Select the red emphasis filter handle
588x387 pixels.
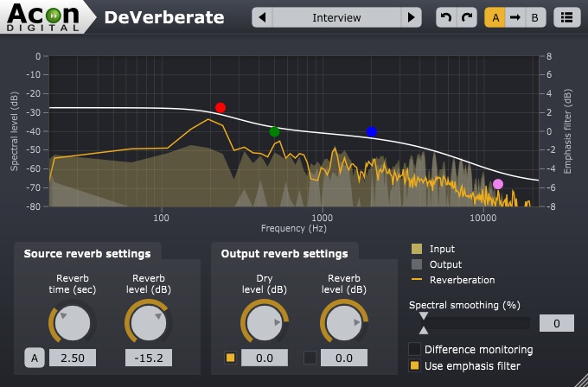[220, 108]
